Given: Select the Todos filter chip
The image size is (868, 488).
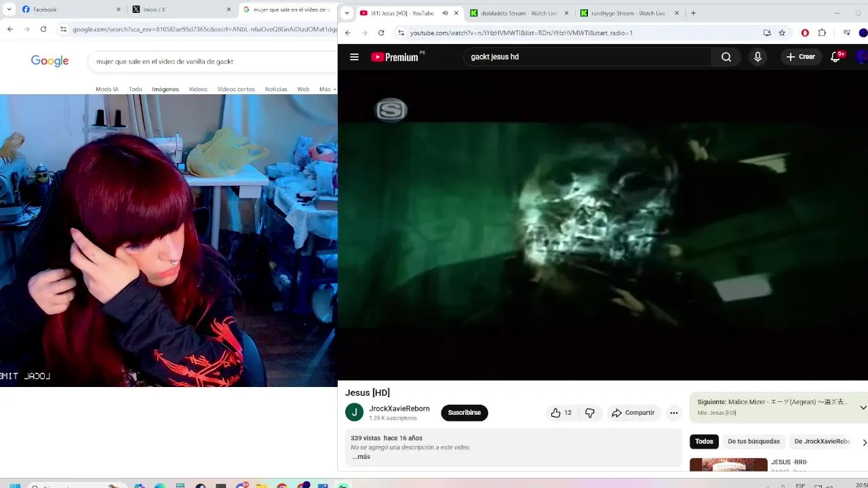Looking at the screenshot, I should pos(704,441).
